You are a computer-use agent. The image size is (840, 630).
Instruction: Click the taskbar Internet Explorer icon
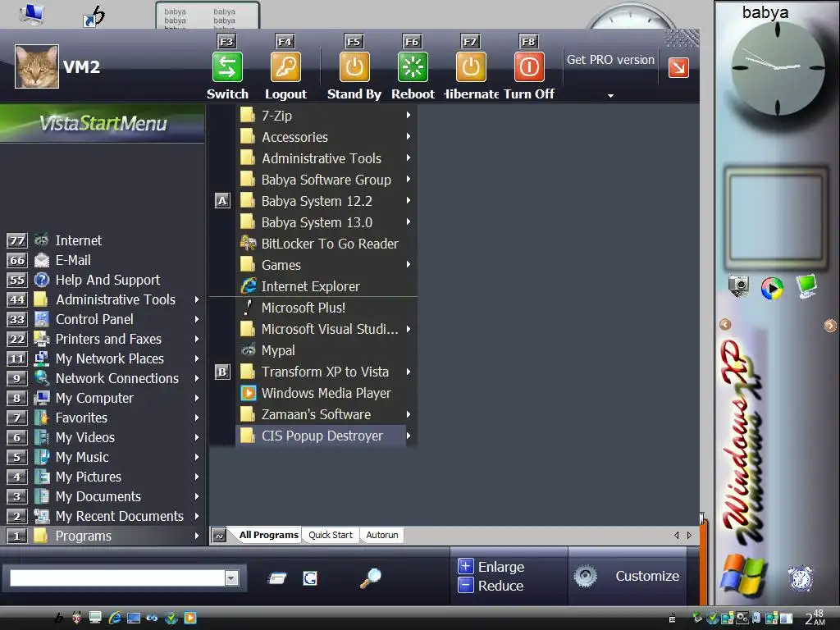click(x=115, y=618)
